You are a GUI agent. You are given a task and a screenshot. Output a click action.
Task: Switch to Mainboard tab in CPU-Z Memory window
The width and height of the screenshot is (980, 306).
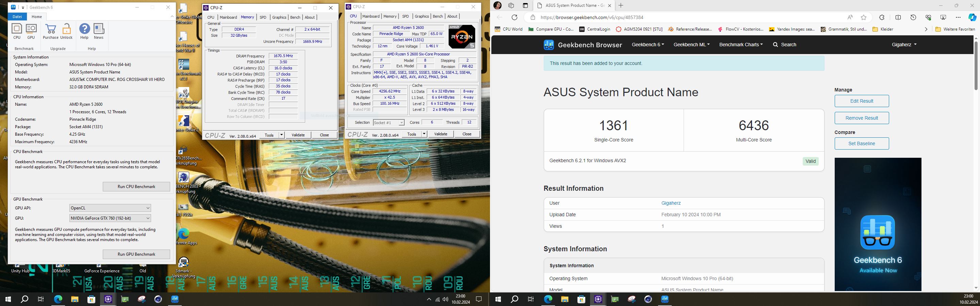[228, 17]
